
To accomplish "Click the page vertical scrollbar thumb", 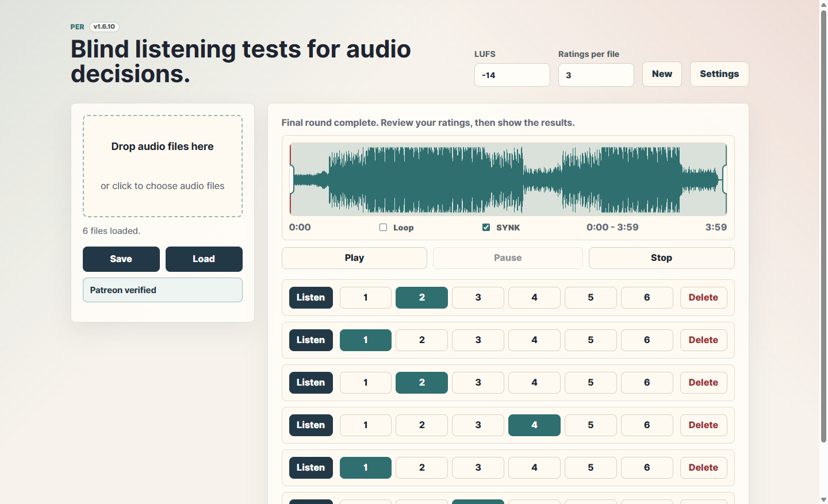I will 823,226.
